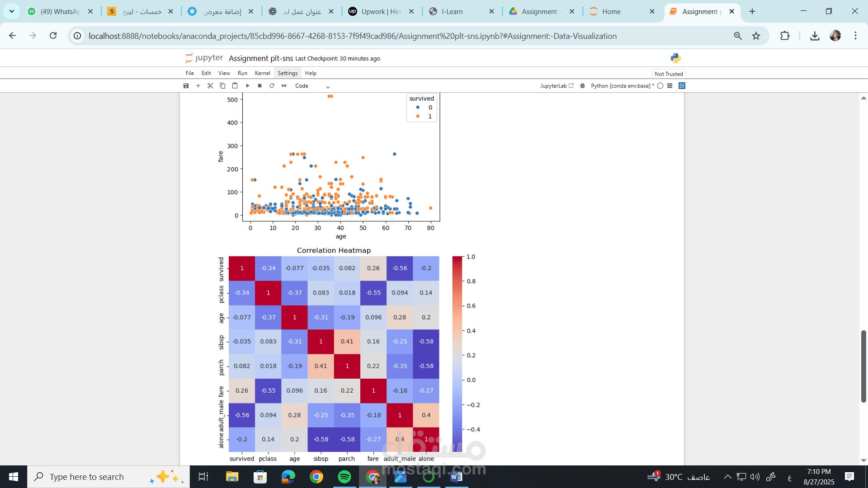Open the JupyterLab link
Image resolution: width=868 pixels, height=488 pixels.
pos(557,86)
